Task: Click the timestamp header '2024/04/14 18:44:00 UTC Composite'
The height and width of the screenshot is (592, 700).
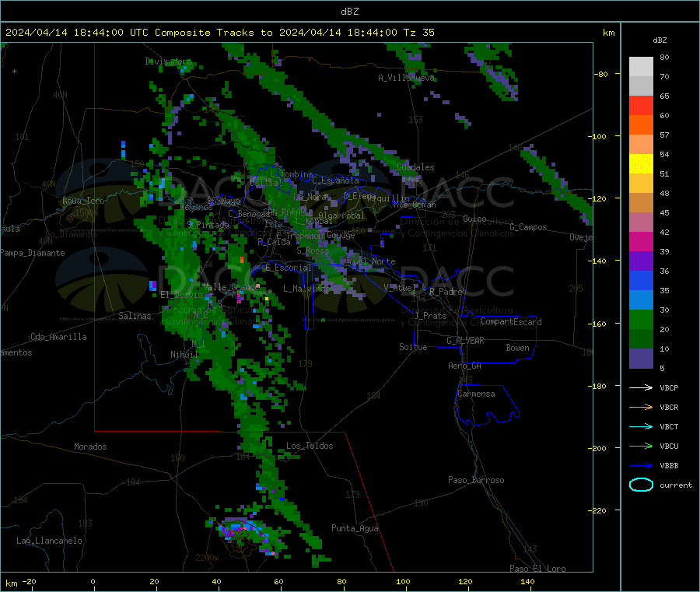Action: pyautogui.click(x=107, y=33)
